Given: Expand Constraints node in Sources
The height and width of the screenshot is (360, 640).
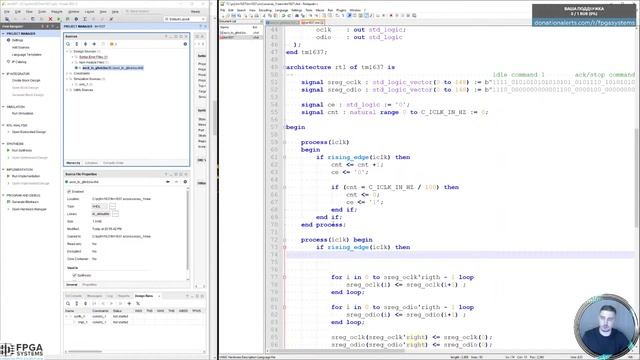Looking at the screenshot, I should (x=68, y=73).
